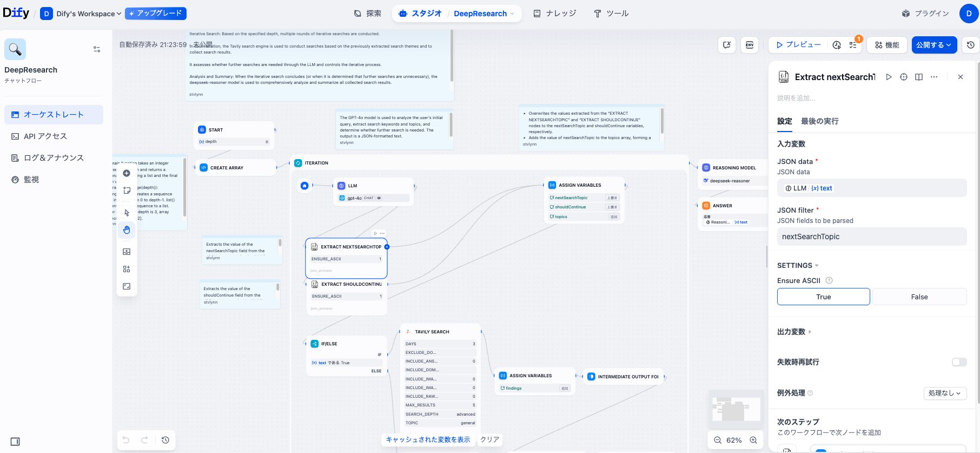Go to the ナレッジ knowledge tab
Screen dimensions: 980x453
click(555, 14)
